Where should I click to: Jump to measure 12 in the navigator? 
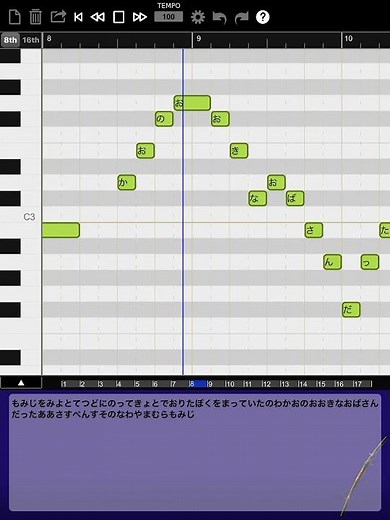tap(266, 384)
